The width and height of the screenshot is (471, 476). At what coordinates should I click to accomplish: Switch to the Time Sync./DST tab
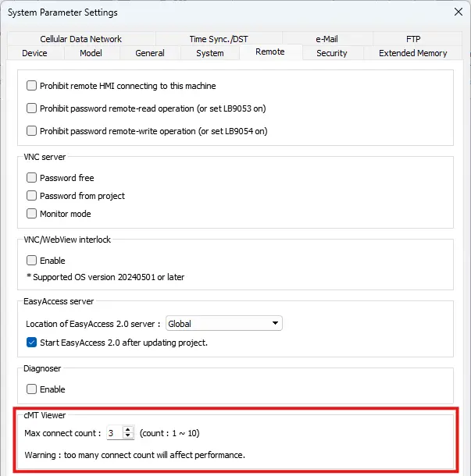click(x=219, y=39)
